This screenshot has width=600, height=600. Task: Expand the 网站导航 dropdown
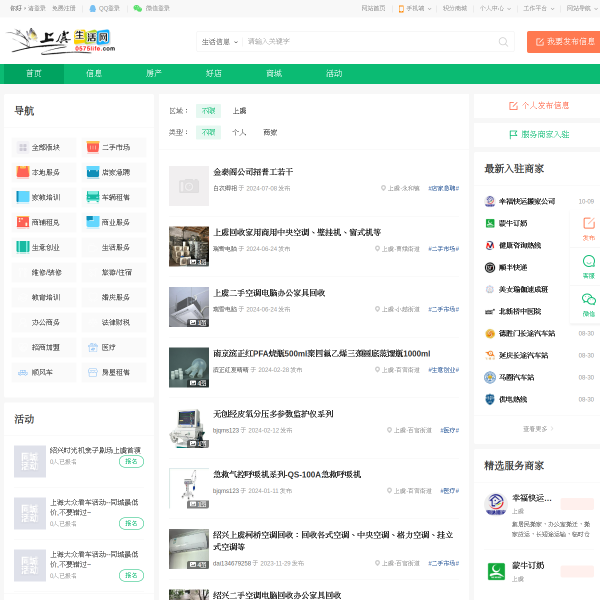click(595, 9)
